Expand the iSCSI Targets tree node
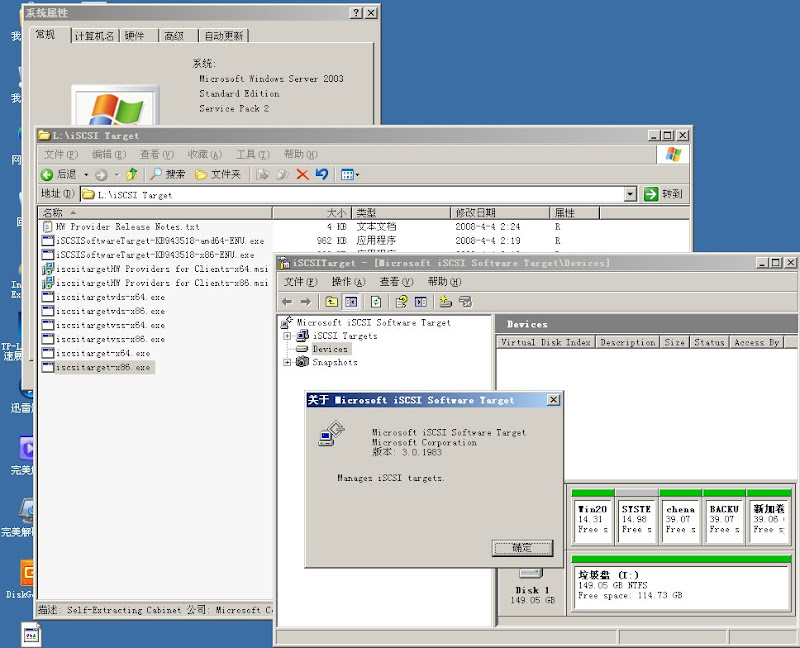Image resolution: width=800 pixels, height=648 pixels. (287, 336)
